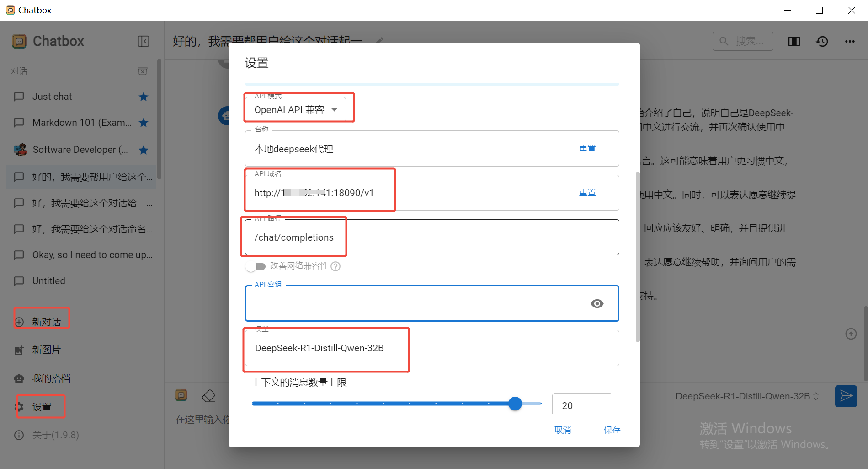The height and width of the screenshot is (469, 868).
Task: Open the history clock icon in header
Action: pyautogui.click(x=822, y=42)
